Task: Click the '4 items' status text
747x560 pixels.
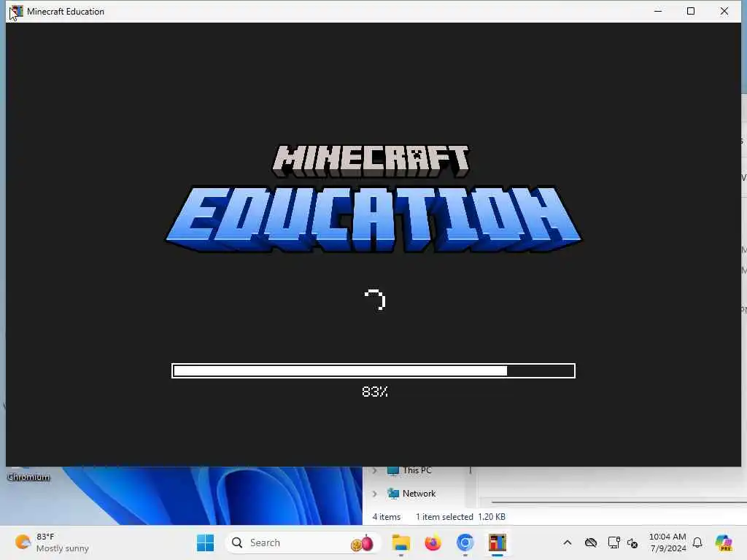Action: (387, 517)
